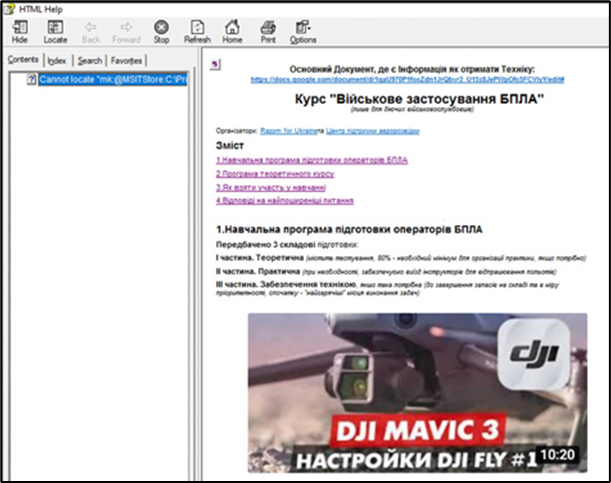Open the Razom for Ukraine link
Image resolution: width=611 pixels, height=483 pixels.
(x=289, y=130)
